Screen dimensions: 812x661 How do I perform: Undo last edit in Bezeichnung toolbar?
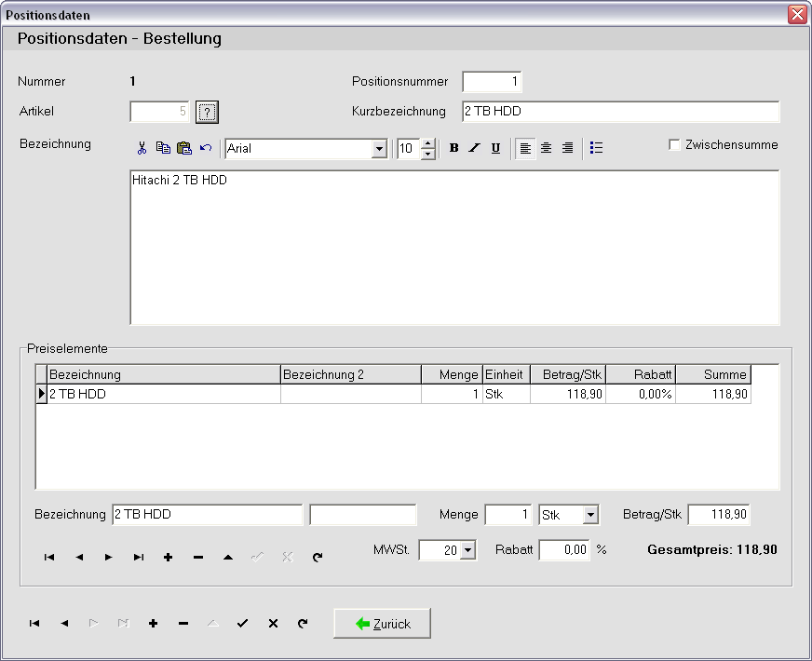(206, 148)
